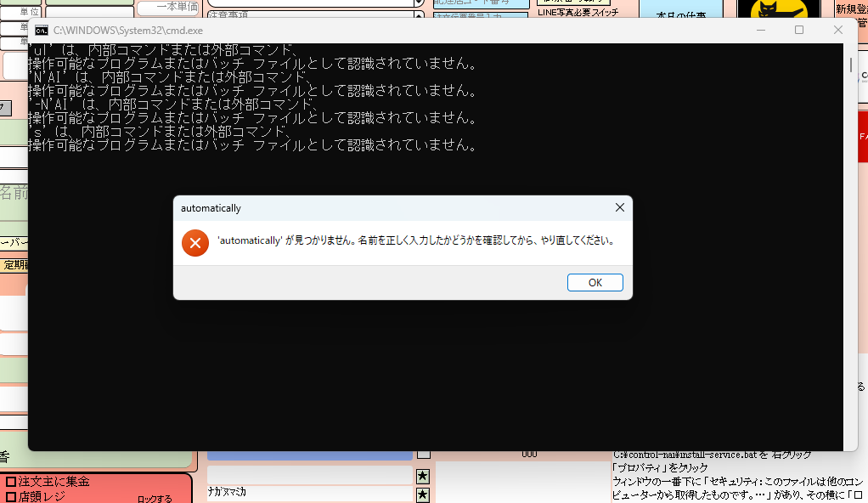This screenshot has width=868, height=503.
Task: Click the LINE写真必要スイッチ label
Action: coord(578,12)
